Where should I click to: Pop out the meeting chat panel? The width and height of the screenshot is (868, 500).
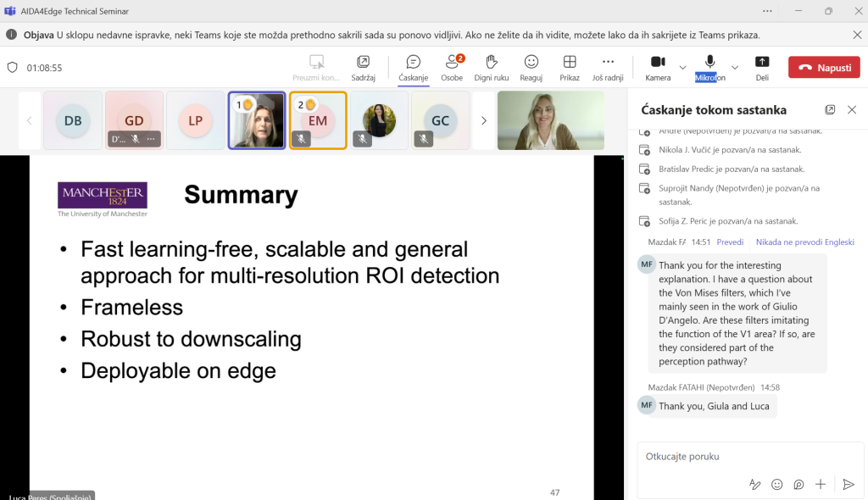(x=830, y=110)
